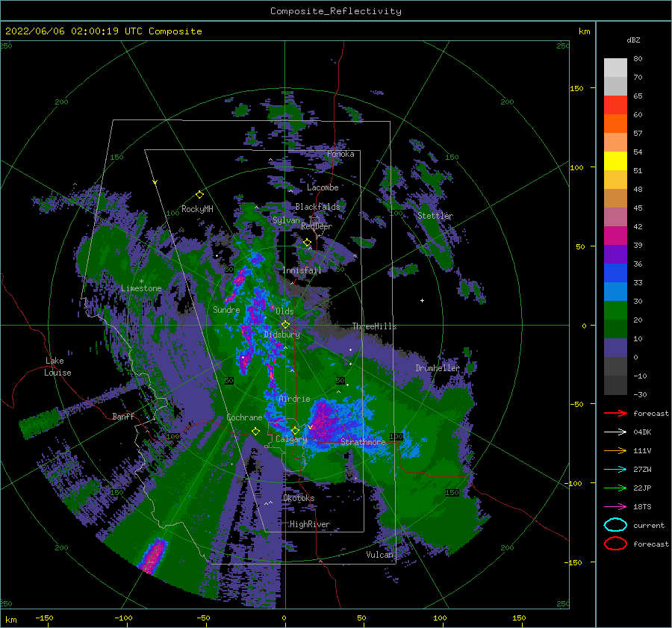Click the Banff label
Image resolution: width=672 pixels, height=628 pixels.
123,416
